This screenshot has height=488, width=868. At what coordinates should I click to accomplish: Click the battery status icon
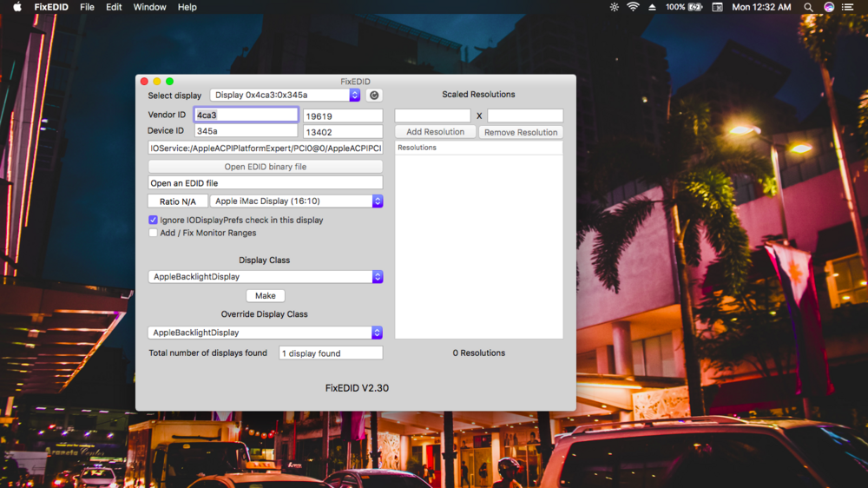point(696,7)
